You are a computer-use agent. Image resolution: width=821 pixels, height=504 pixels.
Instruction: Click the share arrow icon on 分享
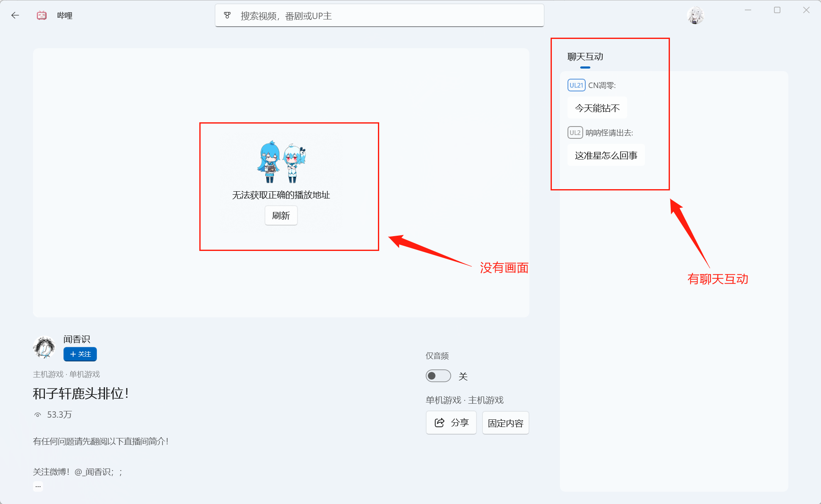[x=440, y=422]
